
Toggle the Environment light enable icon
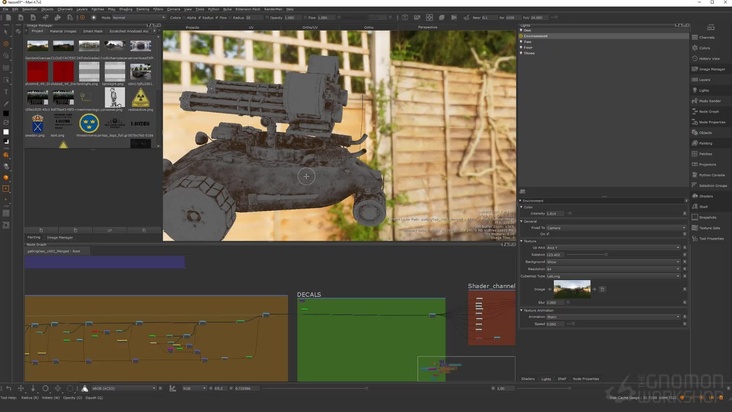[521, 36]
